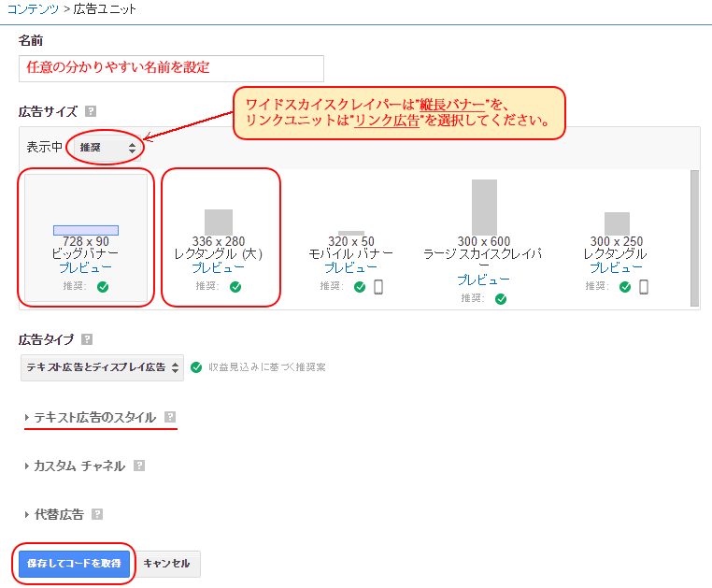Click help icon next to 広告タイプ

point(87,339)
